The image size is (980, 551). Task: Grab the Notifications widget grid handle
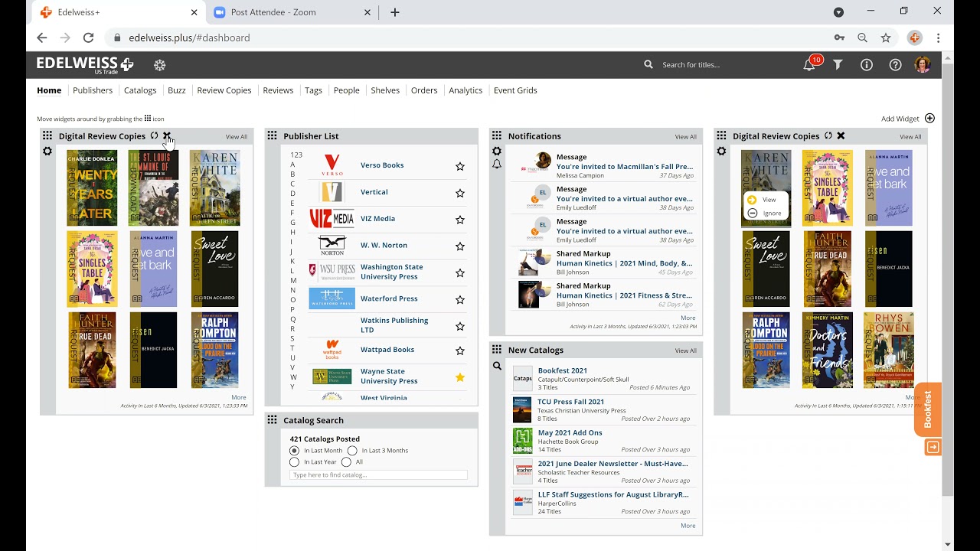pos(497,135)
